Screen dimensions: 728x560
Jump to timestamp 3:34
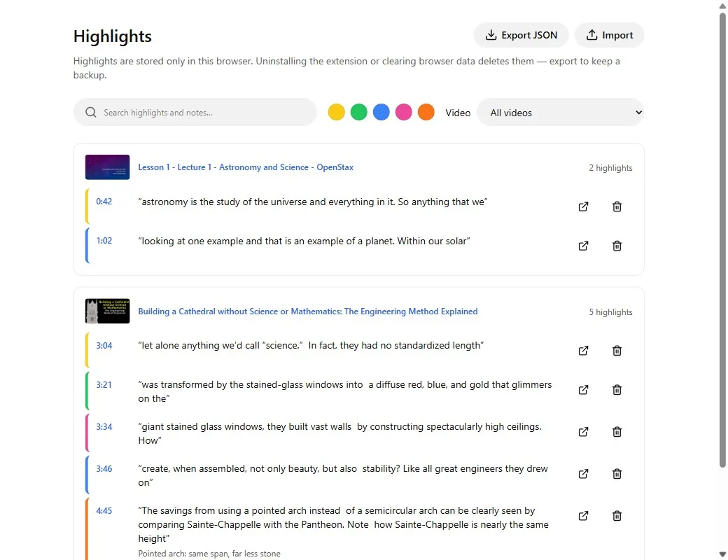pos(104,427)
